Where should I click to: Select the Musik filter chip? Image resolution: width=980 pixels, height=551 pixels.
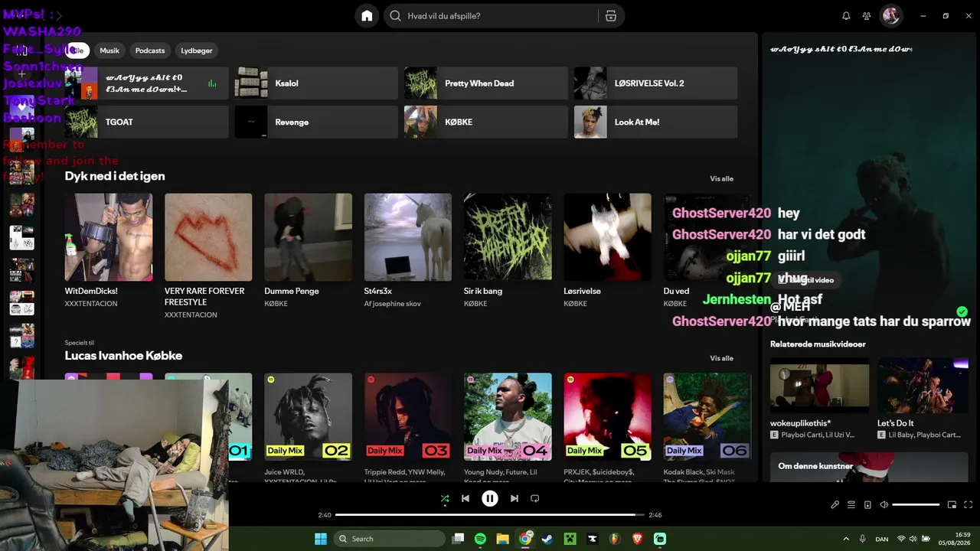tap(109, 51)
